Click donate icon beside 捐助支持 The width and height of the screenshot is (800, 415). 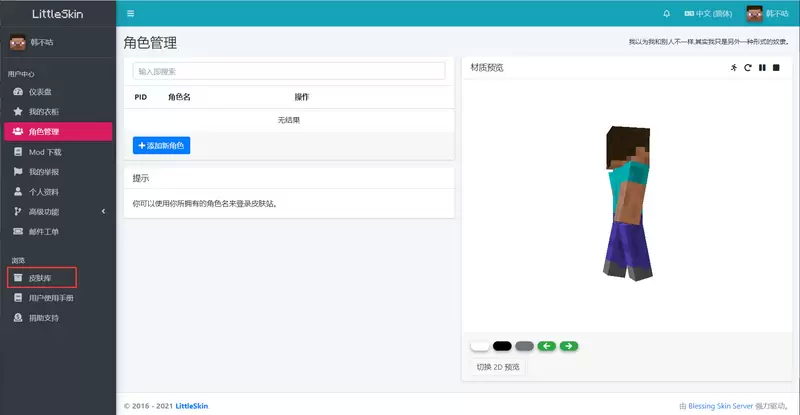(18, 318)
